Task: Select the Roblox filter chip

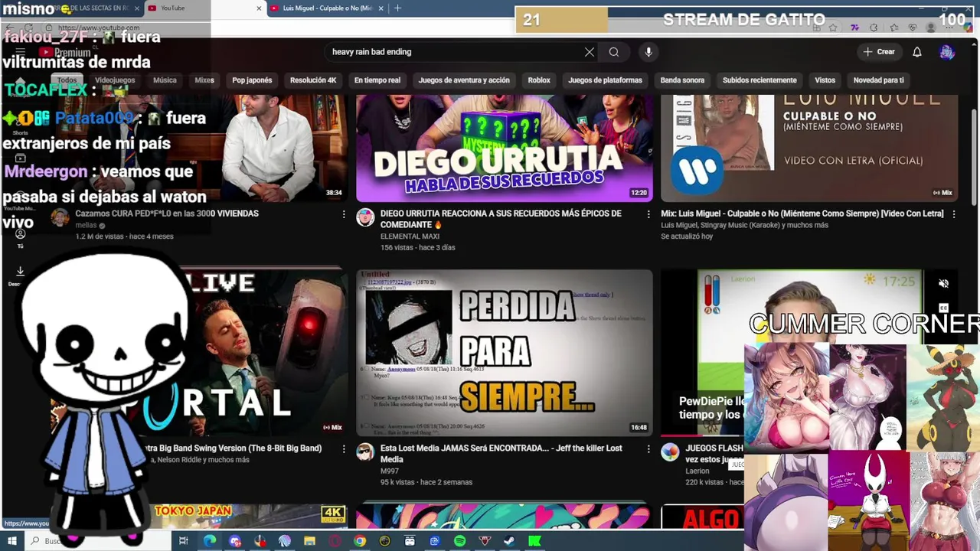Action: pos(539,80)
